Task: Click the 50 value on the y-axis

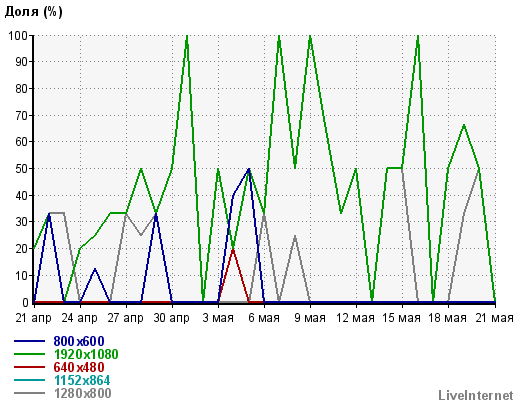Action: [x=22, y=168]
